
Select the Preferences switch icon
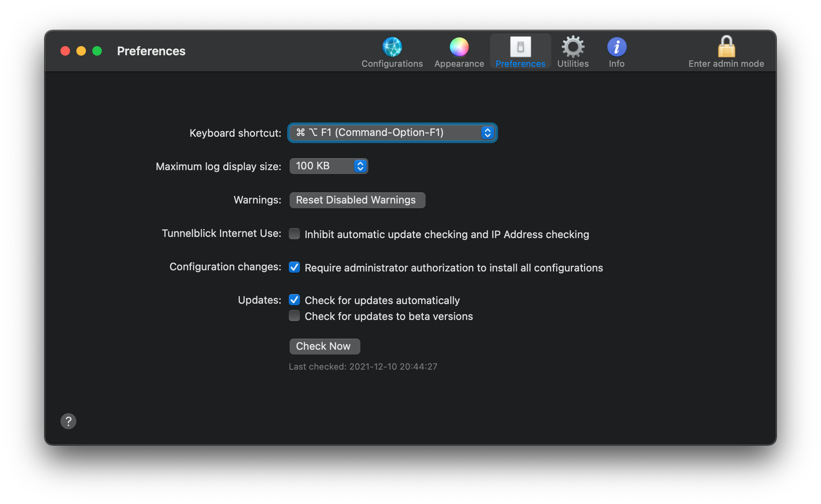tap(520, 47)
